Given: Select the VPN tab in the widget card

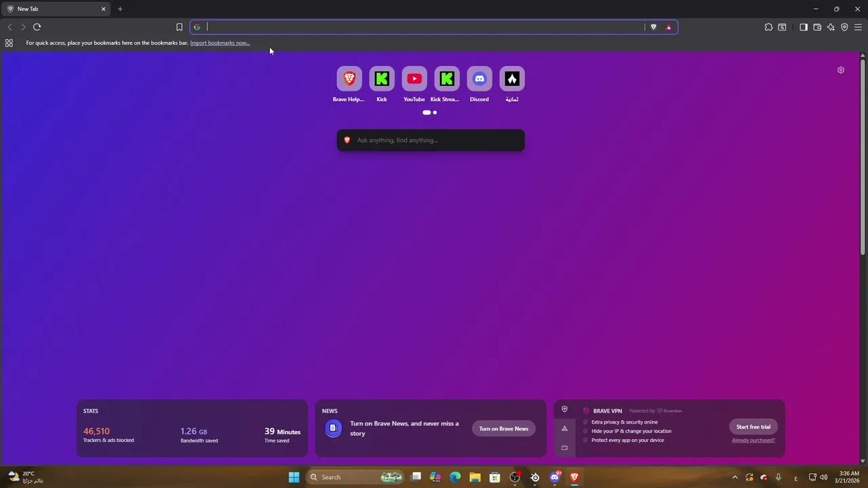Looking at the screenshot, I should pos(564,409).
